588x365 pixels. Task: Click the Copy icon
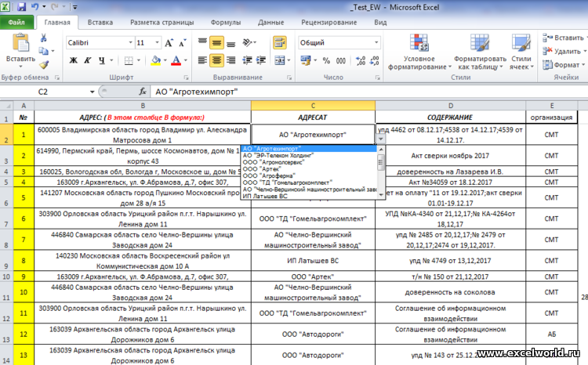coord(43,52)
